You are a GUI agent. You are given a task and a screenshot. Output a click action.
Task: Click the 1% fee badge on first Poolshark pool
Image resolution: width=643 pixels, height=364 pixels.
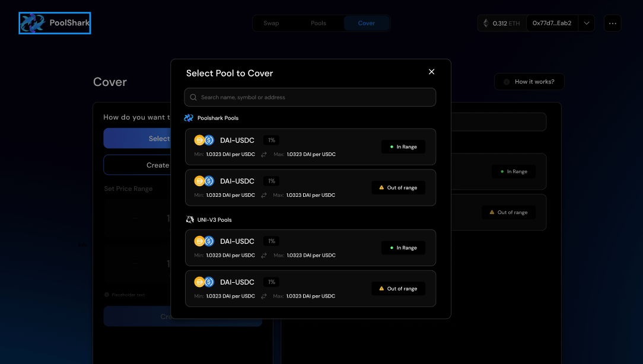pyautogui.click(x=272, y=141)
